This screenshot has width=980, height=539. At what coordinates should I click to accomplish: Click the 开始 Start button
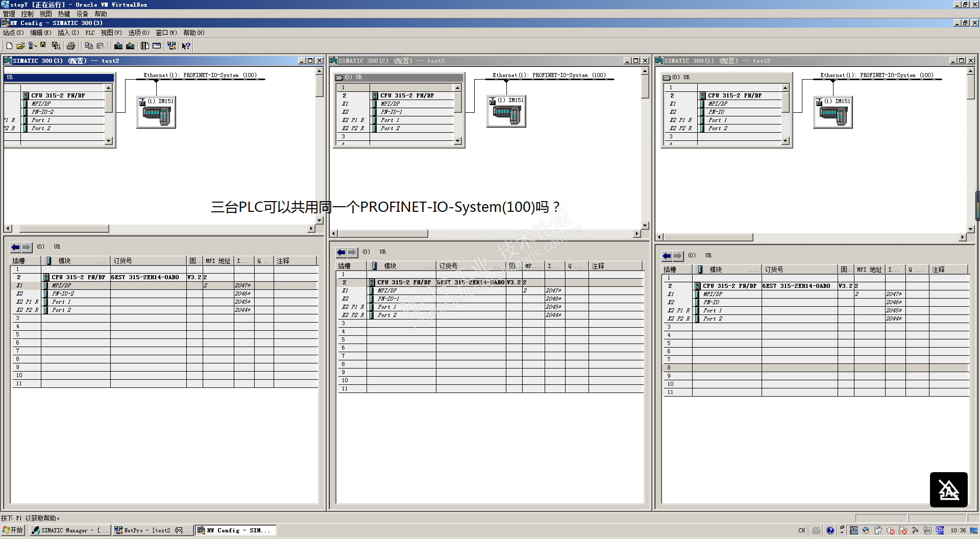pos(13,530)
